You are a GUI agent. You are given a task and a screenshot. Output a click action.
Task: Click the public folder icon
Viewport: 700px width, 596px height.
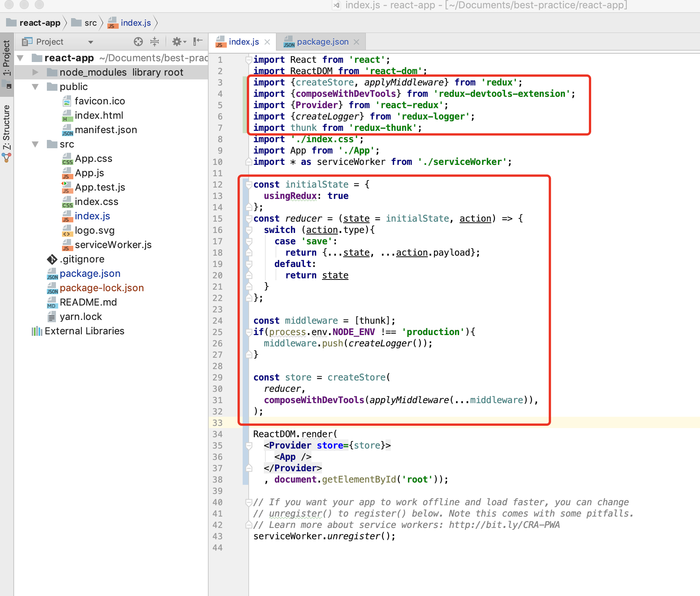click(52, 87)
